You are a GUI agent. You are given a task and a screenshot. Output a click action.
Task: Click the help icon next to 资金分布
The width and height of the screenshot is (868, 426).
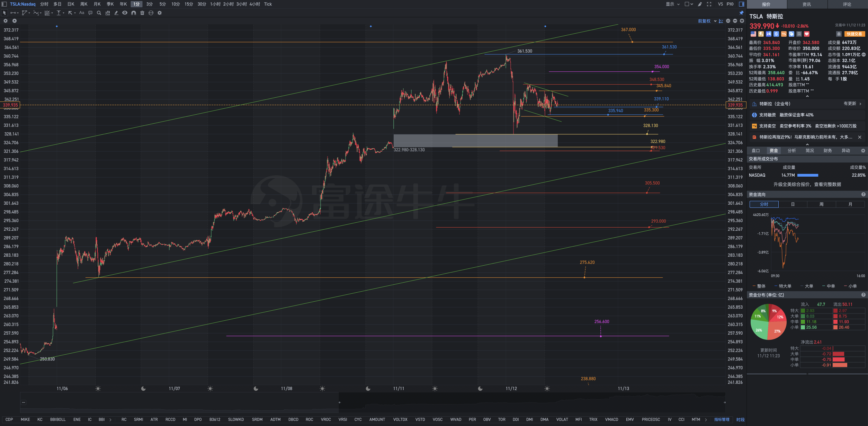coord(863,295)
